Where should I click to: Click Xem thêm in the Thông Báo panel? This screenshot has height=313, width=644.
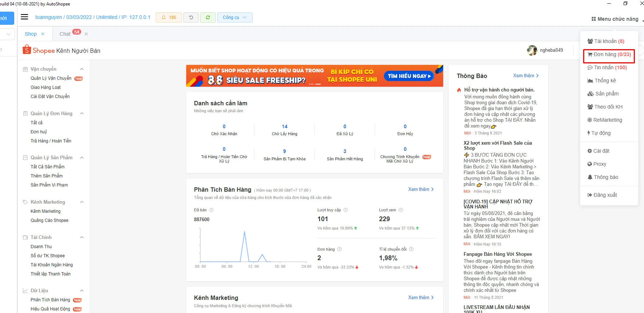(526, 76)
